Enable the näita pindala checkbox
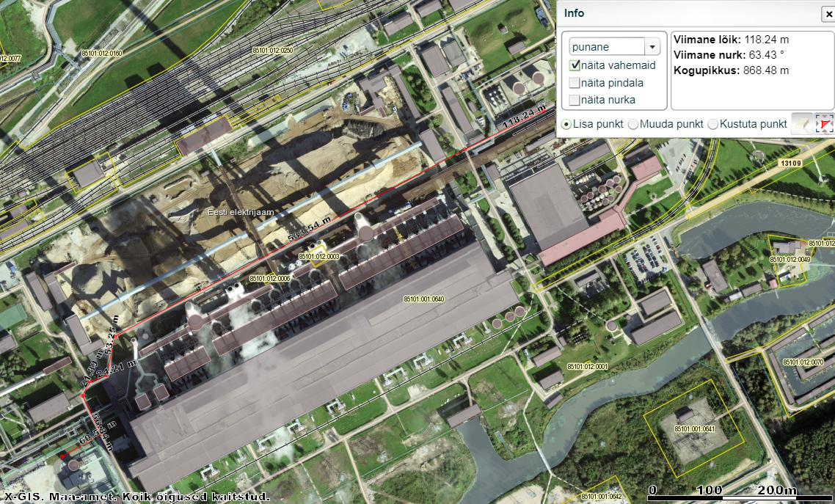835x504 pixels. 575,83
